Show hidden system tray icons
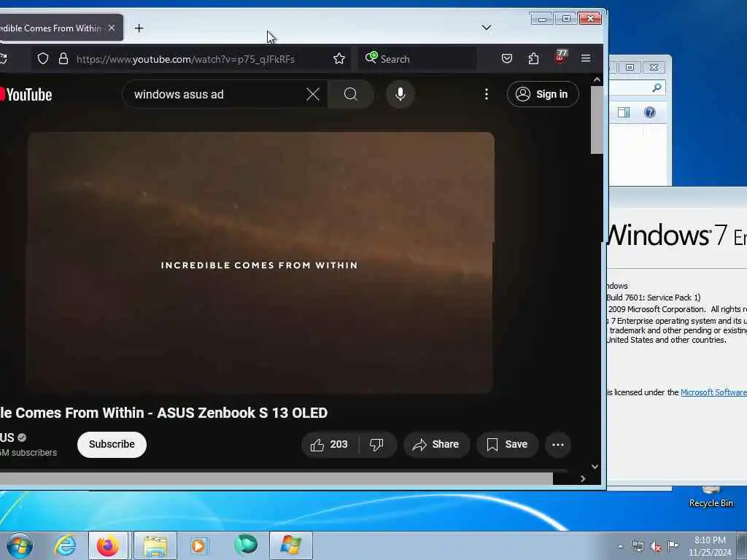Viewport: 747px width, 560px height. [620, 547]
